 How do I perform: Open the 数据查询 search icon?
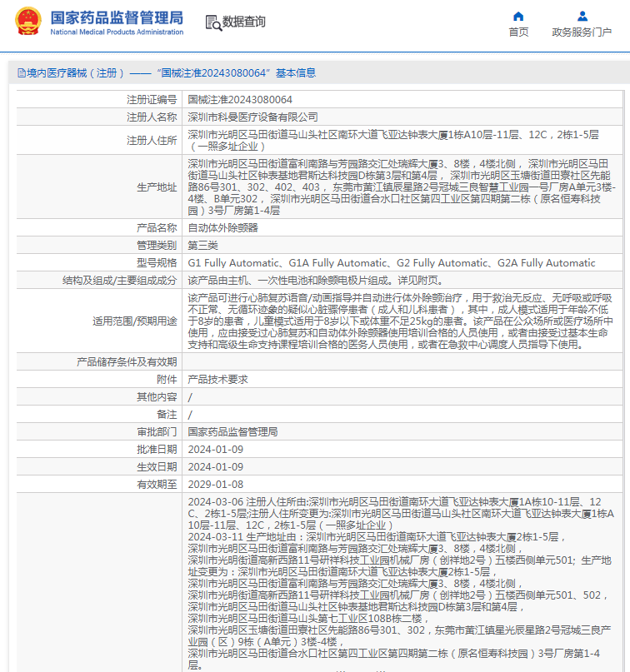click(213, 22)
